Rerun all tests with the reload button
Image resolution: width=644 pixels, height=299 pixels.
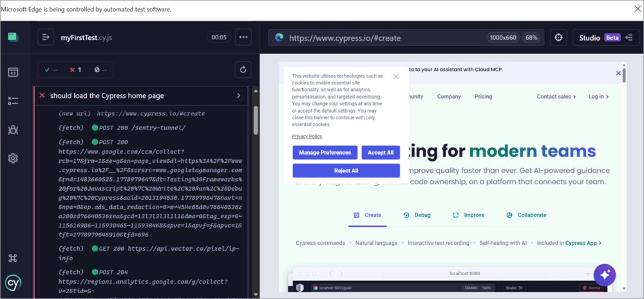click(243, 70)
